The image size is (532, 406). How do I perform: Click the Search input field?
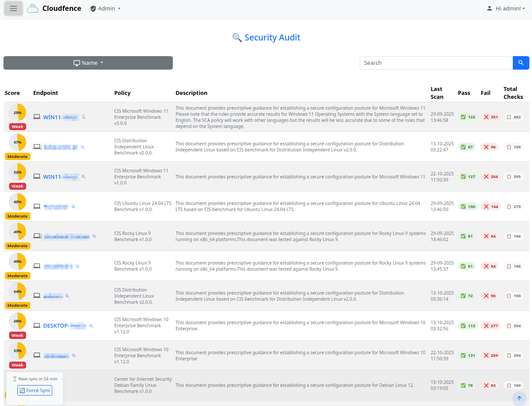436,63
